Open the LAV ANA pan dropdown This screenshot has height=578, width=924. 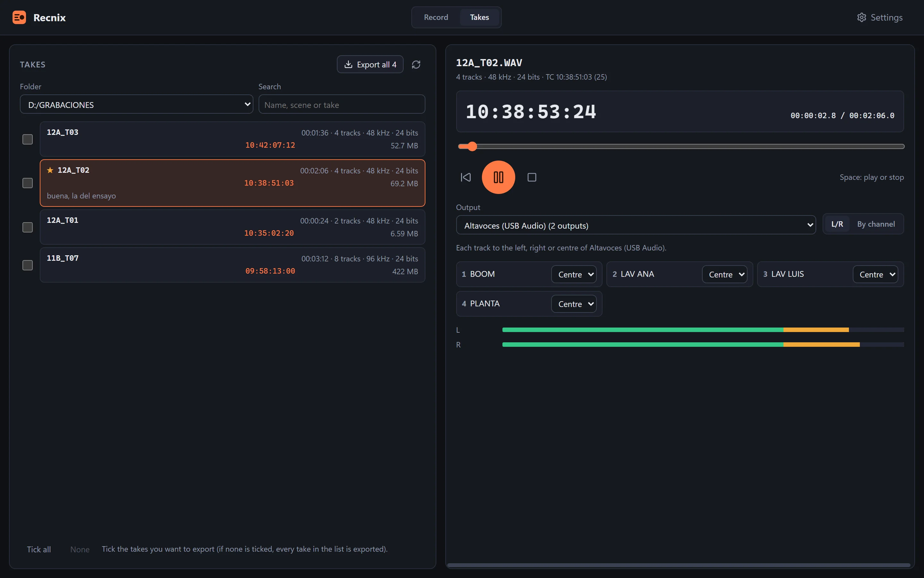tap(724, 275)
